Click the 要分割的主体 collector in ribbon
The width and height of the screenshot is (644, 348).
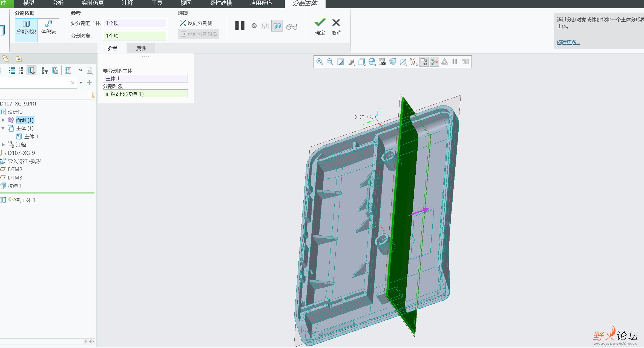135,23
